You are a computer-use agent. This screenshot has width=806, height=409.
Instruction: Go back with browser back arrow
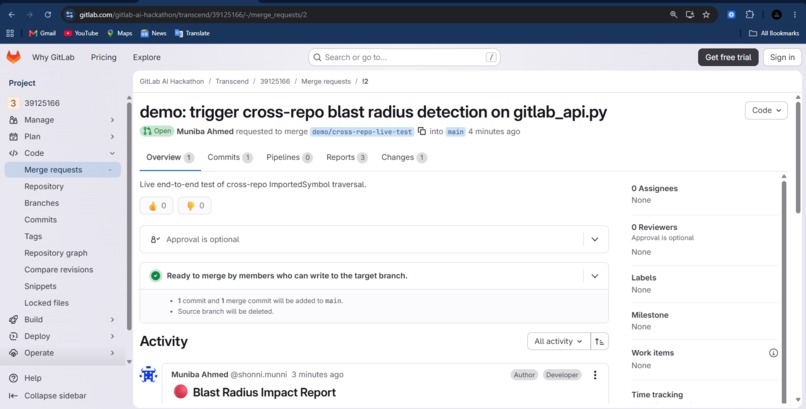pyautogui.click(x=12, y=15)
